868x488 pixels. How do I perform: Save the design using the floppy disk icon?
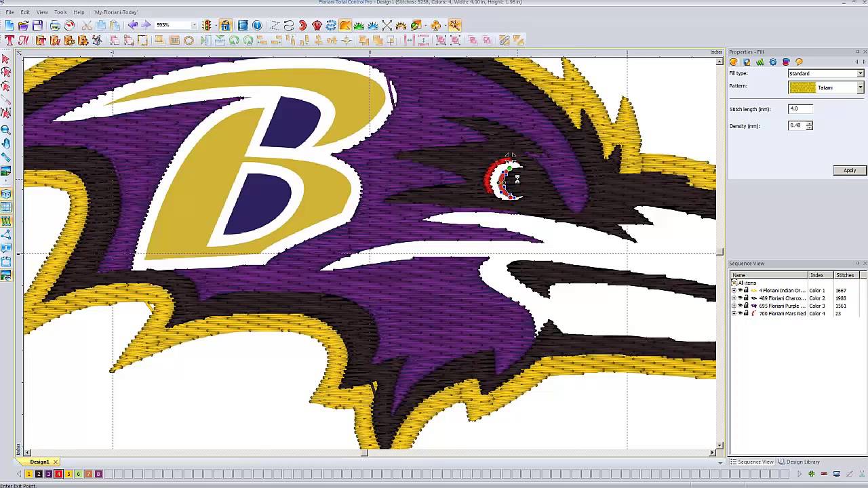(37, 25)
